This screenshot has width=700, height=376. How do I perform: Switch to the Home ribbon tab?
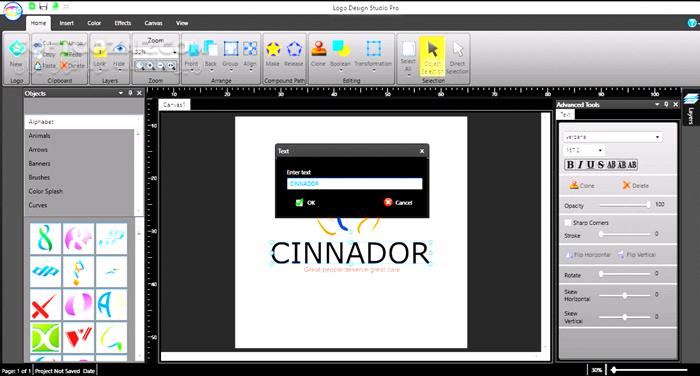[38, 23]
